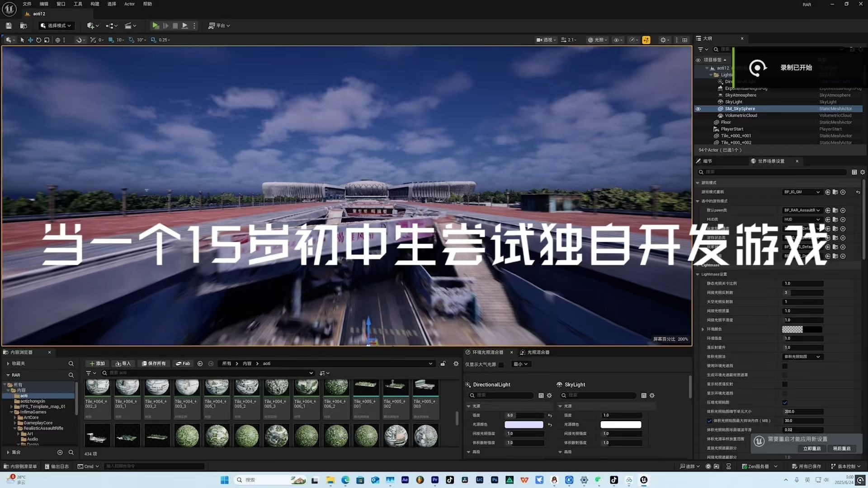Select the scale gizmo tool
Screen dimensions: 868x488
coord(47,40)
